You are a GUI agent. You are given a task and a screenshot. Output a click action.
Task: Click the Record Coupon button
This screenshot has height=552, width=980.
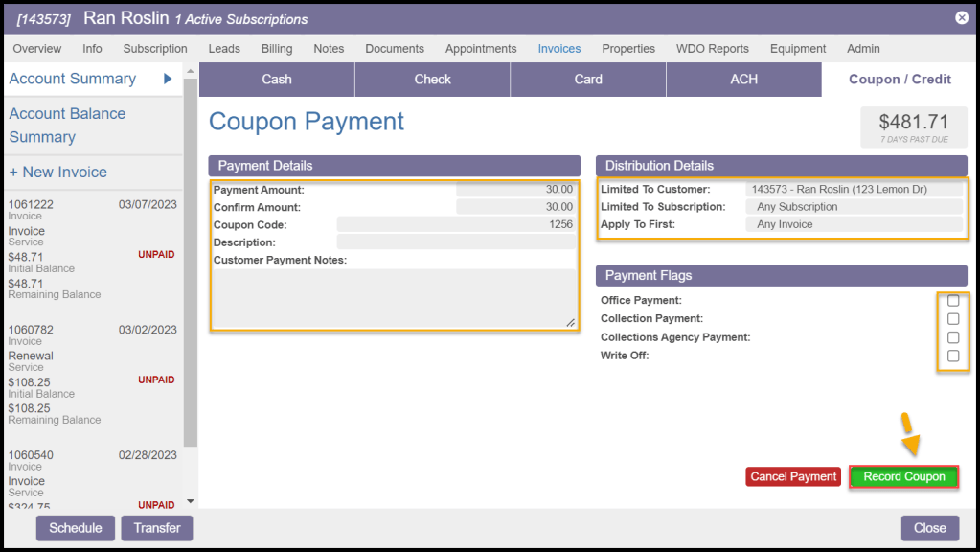click(x=903, y=476)
